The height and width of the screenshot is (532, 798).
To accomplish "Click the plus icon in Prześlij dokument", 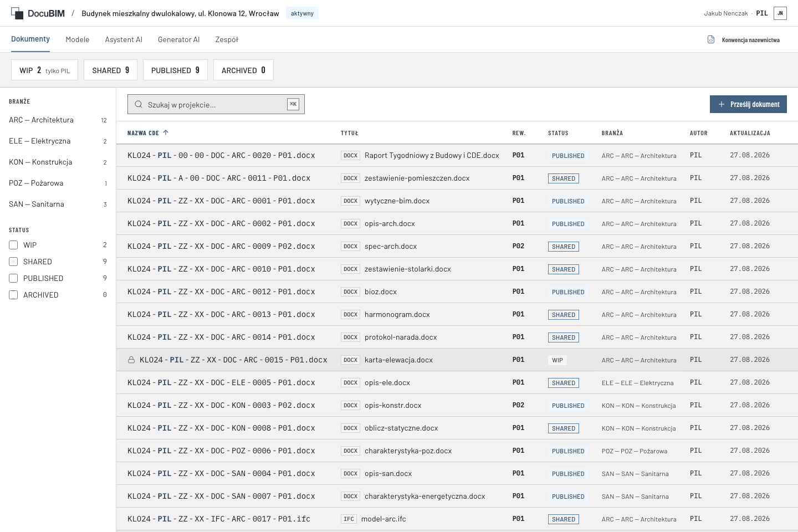I will (722, 104).
